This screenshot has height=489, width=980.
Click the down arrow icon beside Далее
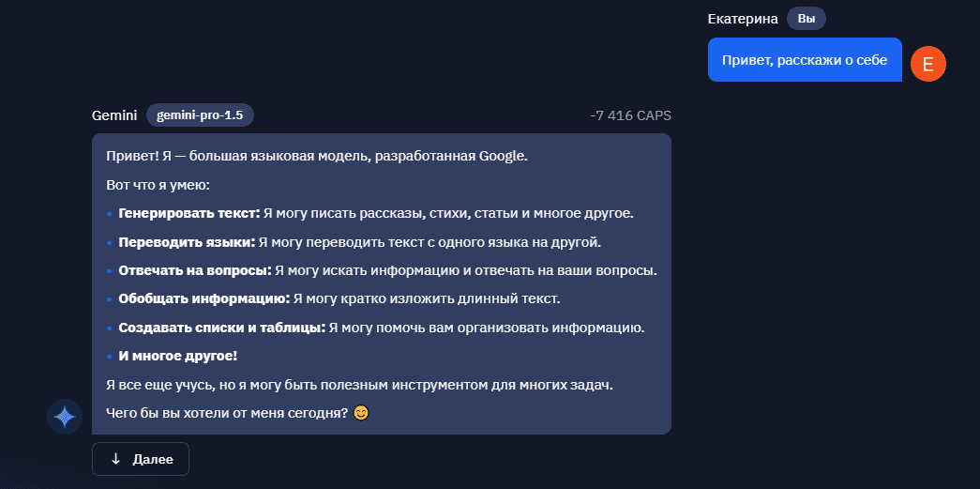point(115,459)
